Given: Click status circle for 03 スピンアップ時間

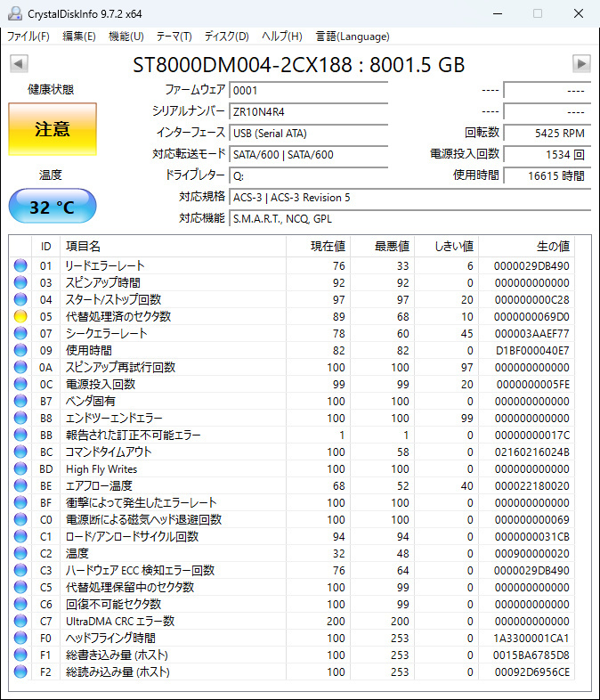Looking at the screenshot, I should coord(20,282).
